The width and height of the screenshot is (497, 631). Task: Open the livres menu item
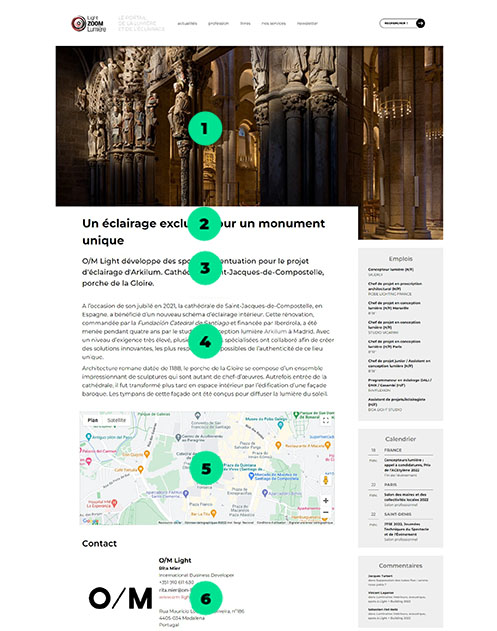[245, 23]
